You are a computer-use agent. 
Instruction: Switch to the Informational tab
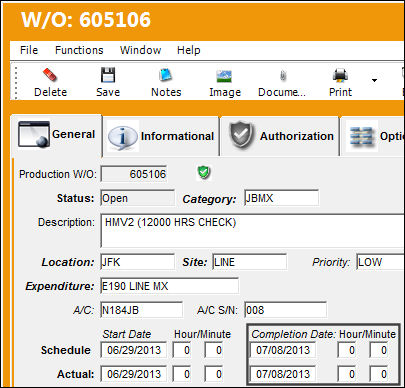click(x=161, y=136)
